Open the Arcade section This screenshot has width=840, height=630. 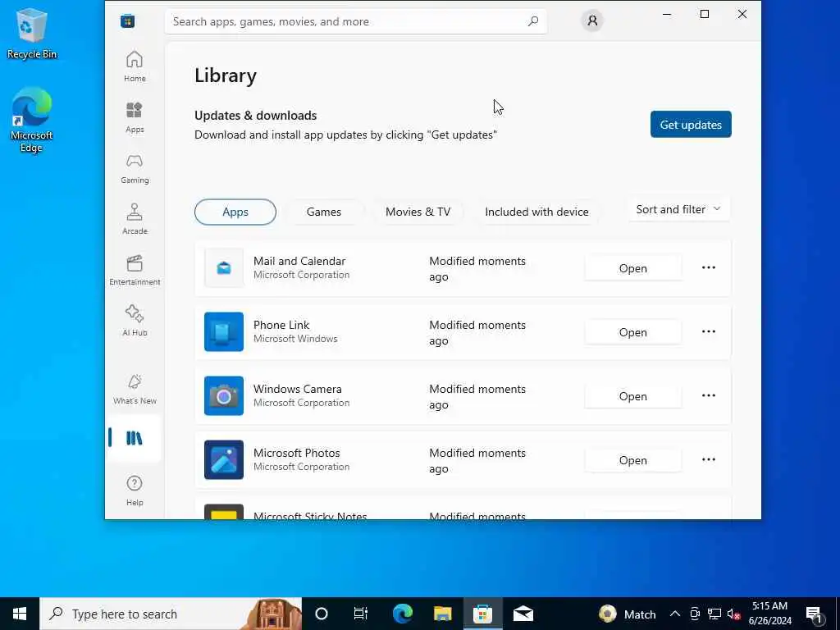point(135,219)
